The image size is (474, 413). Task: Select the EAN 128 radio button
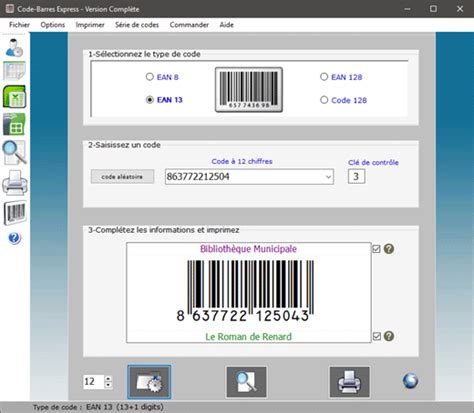click(x=324, y=77)
